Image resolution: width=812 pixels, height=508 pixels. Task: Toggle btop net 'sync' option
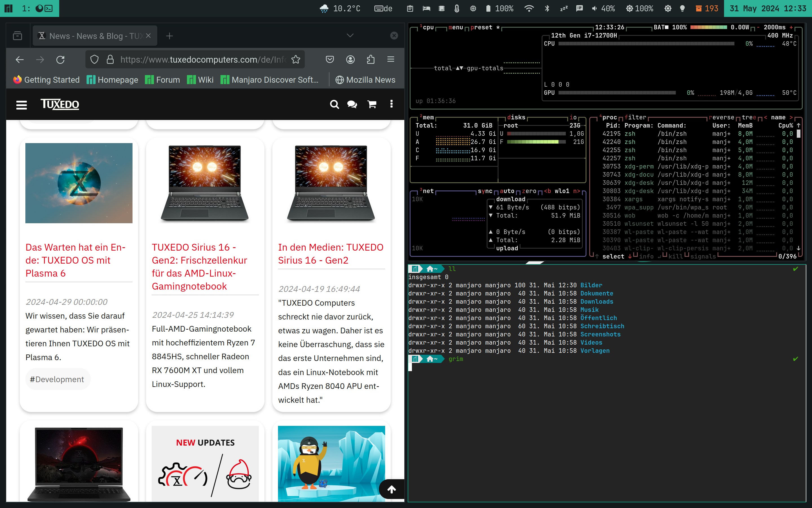click(485, 191)
